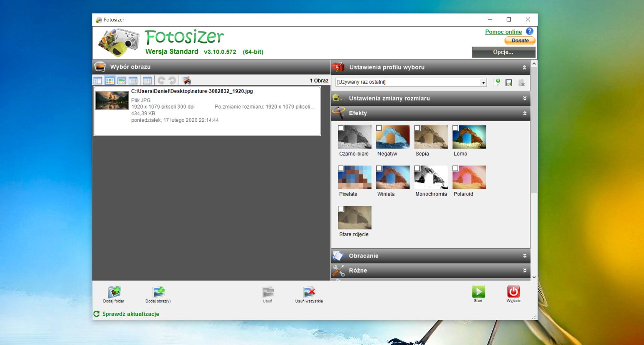Tick the Sepia effect checkbox
This screenshot has width=644, height=345.
click(x=417, y=128)
